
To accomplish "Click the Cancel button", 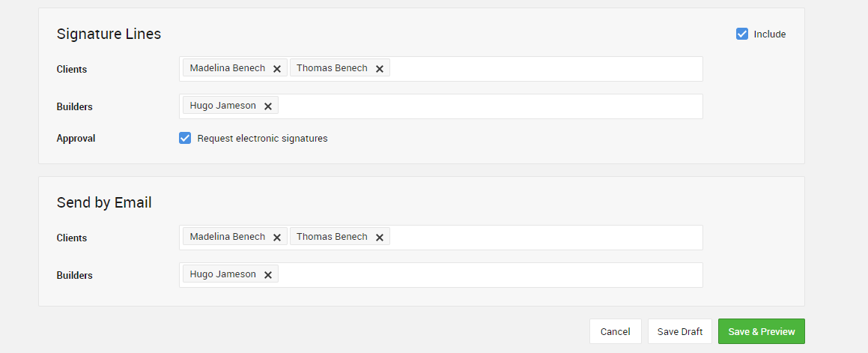I will [x=615, y=331].
